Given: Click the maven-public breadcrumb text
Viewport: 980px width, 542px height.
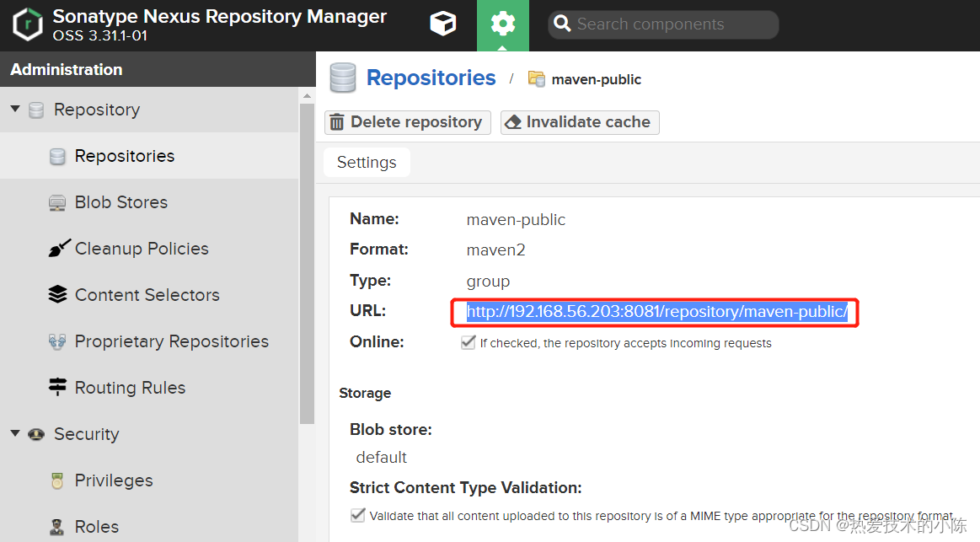Looking at the screenshot, I should (x=597, y=79).
